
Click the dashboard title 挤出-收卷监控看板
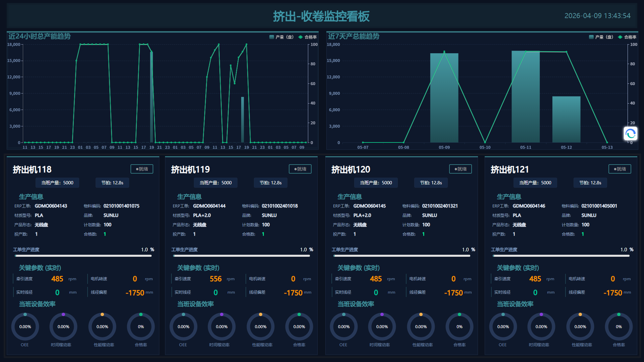click(321, 16)
